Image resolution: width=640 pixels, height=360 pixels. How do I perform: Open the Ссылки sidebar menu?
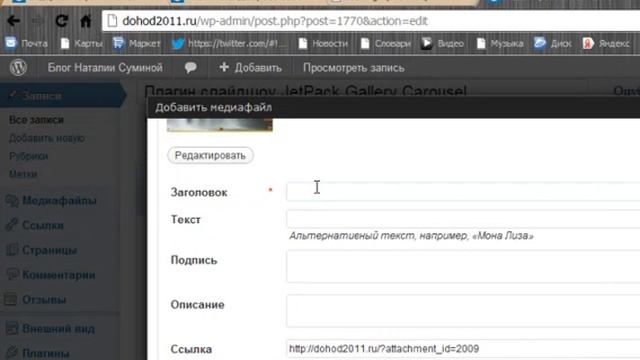35,225
